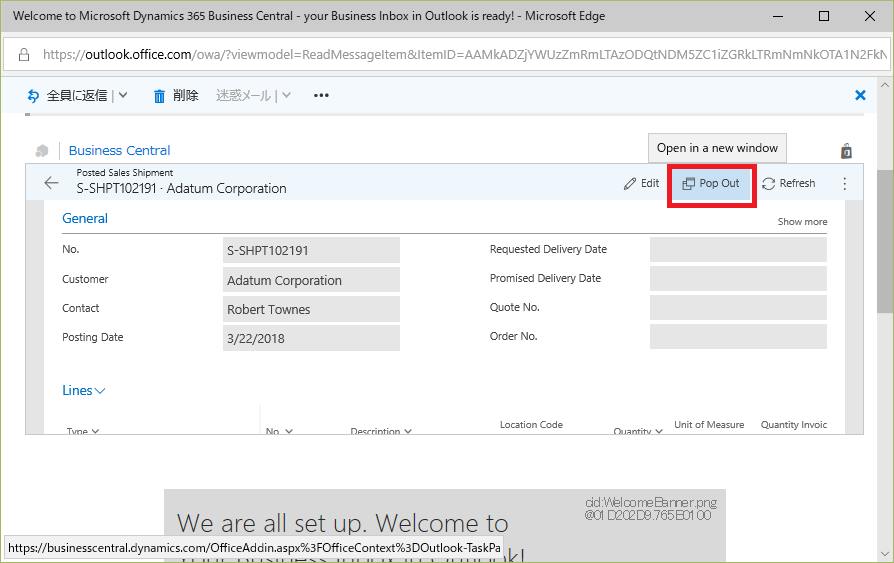Click Show more in General section
Image resolution: width=894 pixels, height=563 pixels.
point(802,221)
